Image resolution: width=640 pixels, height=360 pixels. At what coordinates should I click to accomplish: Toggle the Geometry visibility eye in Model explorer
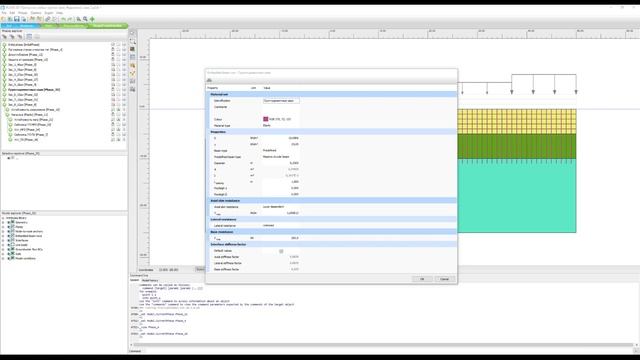(x=9, y=222)
